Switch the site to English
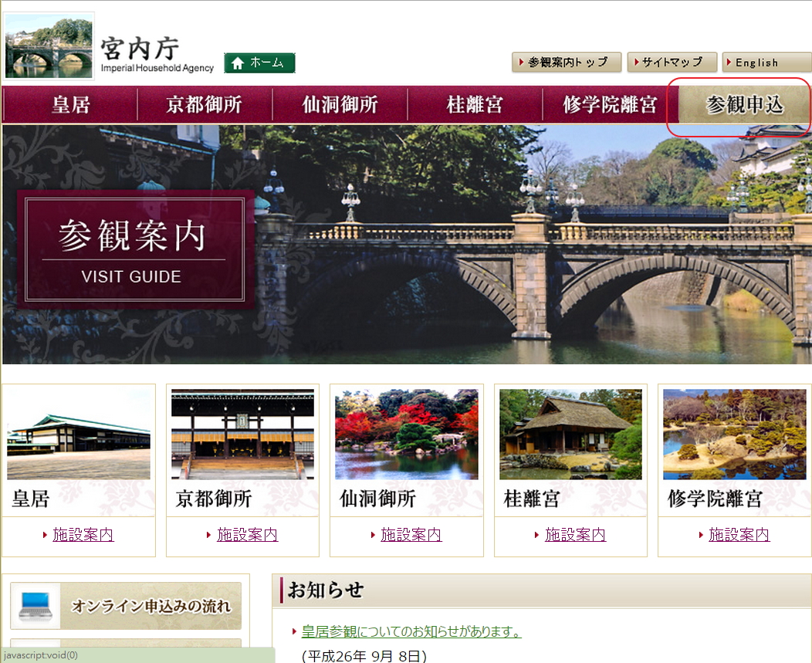This screenshot has height=663, width=812. tap(755, 63)
